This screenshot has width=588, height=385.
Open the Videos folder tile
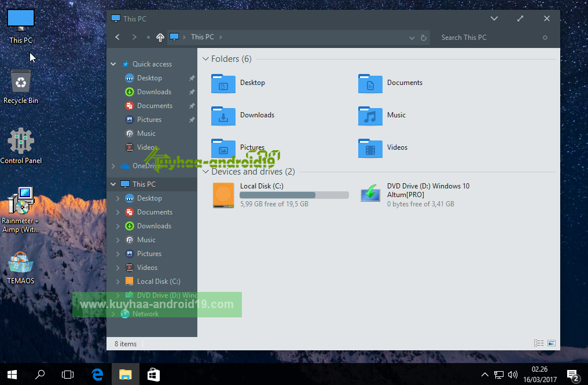pos(383,147)
